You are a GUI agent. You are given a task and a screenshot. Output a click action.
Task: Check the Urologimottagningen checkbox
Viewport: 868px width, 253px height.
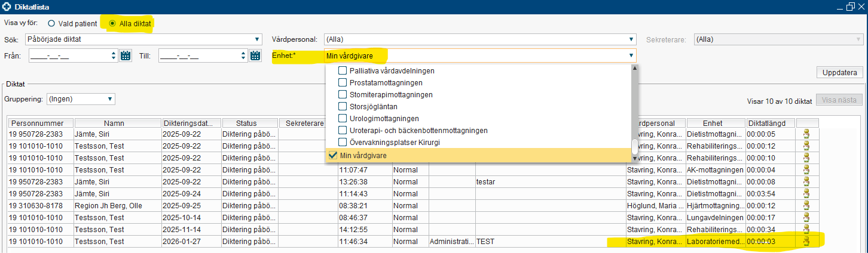343,118
